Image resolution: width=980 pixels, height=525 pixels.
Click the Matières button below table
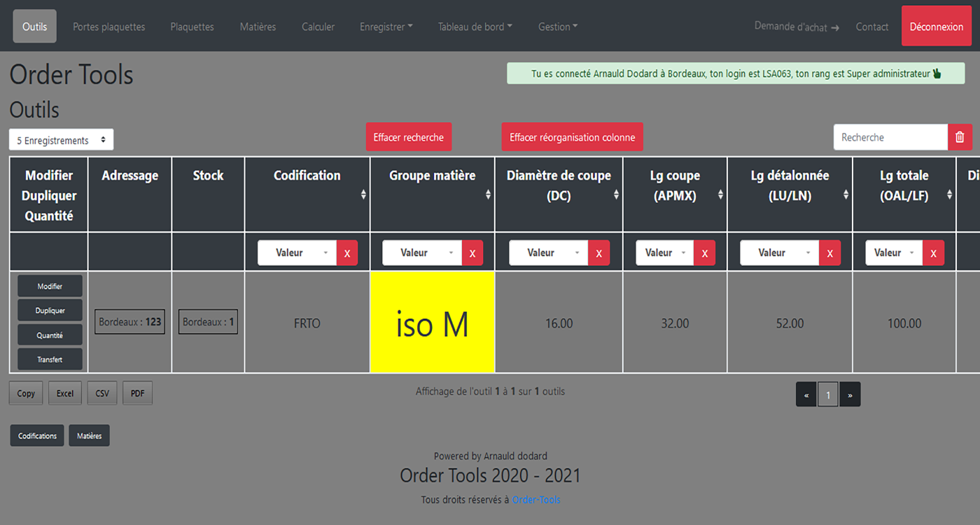(x=89, y=435)
